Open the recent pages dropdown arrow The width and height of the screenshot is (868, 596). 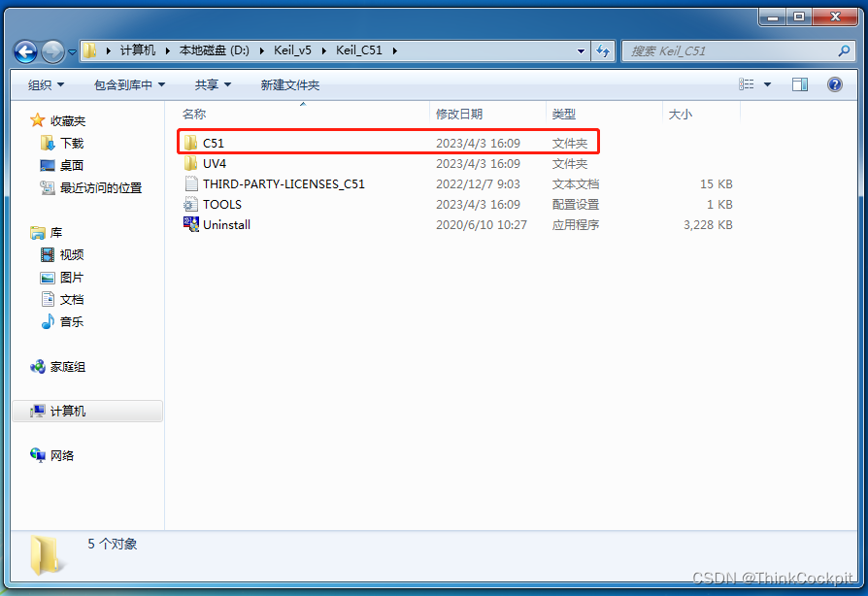(x=73, y=52)
